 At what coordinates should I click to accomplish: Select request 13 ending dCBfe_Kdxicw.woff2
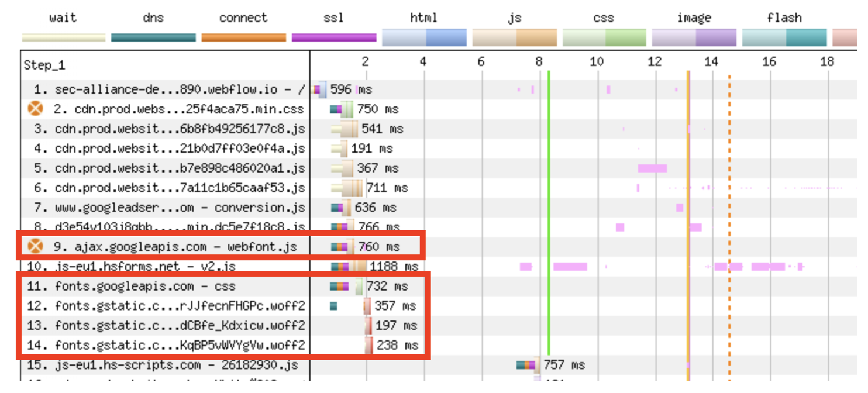tap(166, 326)
